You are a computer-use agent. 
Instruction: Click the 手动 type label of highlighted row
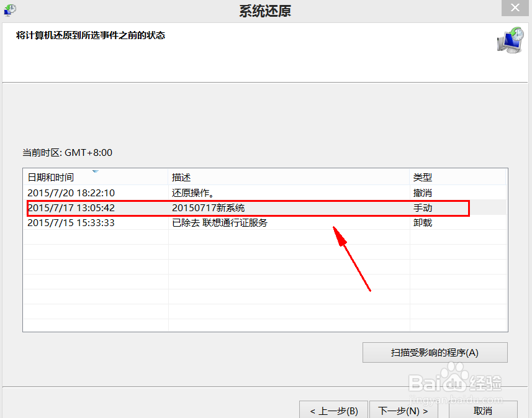(422, 208)
